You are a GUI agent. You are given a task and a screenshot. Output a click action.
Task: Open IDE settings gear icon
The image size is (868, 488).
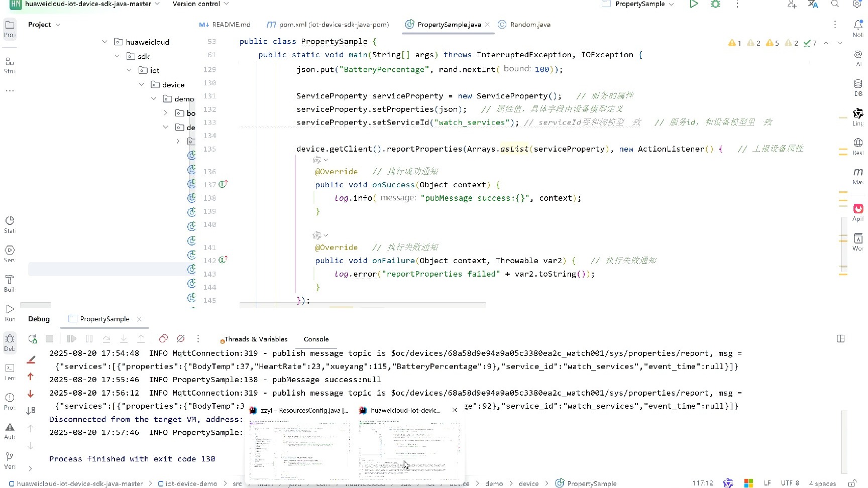coord(857,4)
